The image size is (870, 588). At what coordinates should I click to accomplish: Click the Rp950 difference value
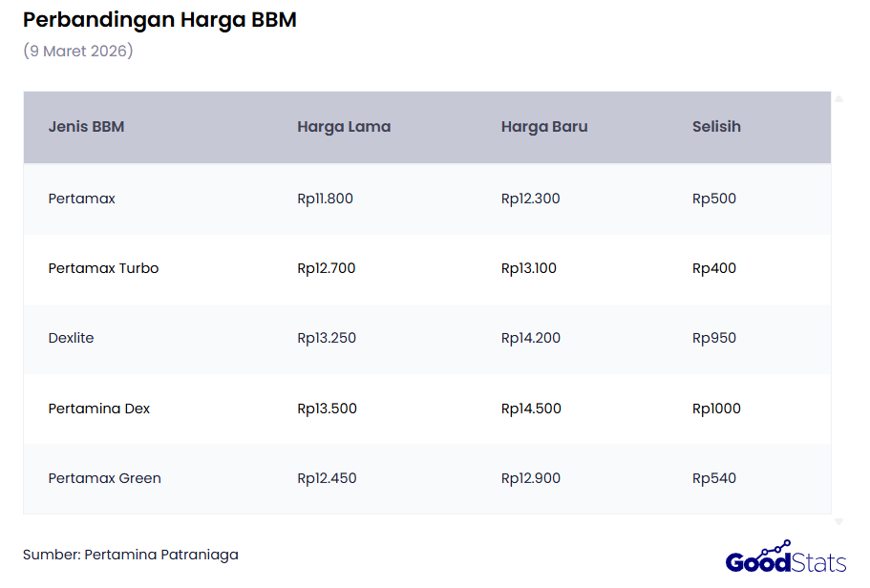pos(714,339)
